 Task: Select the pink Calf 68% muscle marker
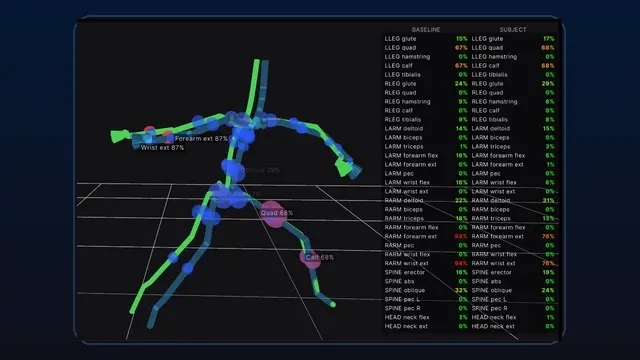311,258
